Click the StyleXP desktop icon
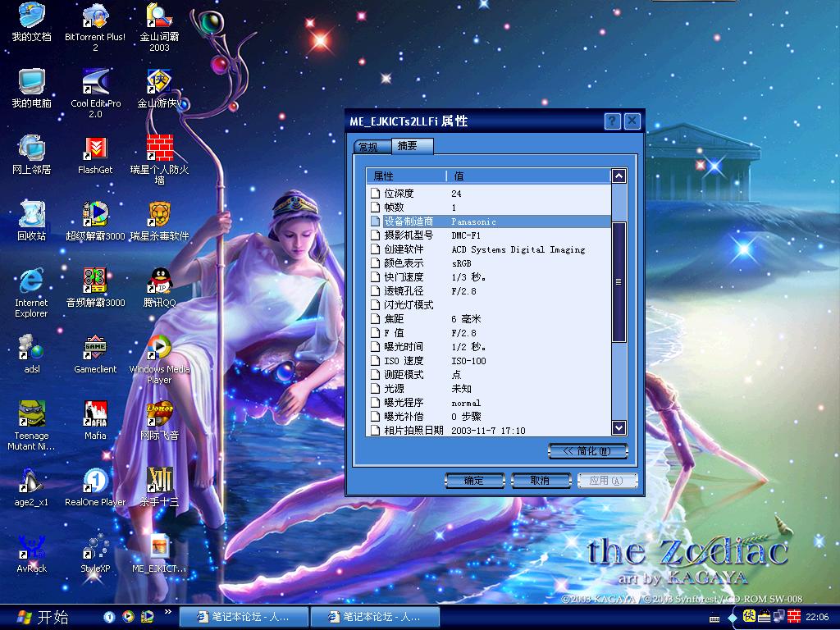This screenshot has height=630, width=840. tap(95, 548)
